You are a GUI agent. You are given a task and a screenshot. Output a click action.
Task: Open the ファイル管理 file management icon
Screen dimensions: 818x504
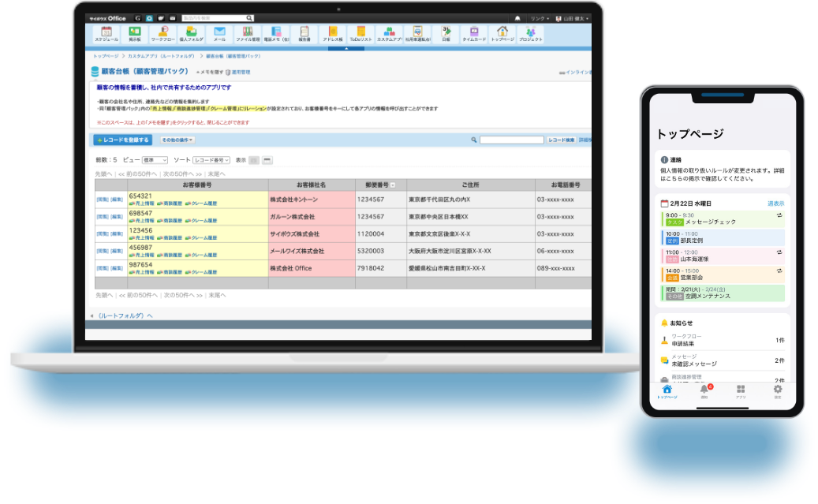(248, 33)
